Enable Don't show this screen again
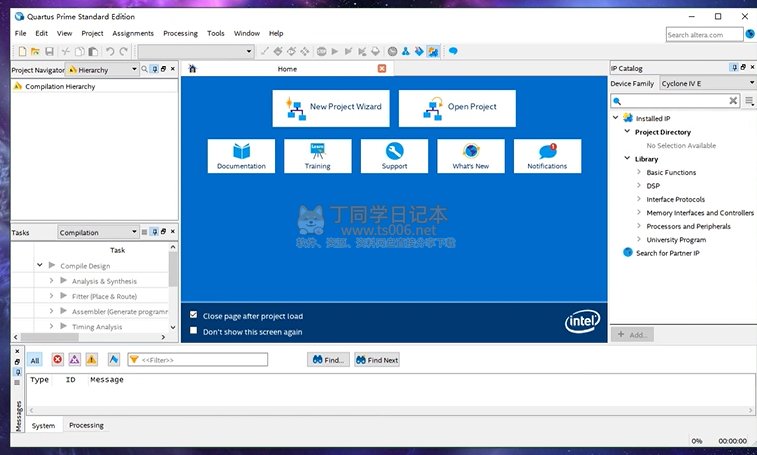This screenshot has height=455, width=757. 194,331
